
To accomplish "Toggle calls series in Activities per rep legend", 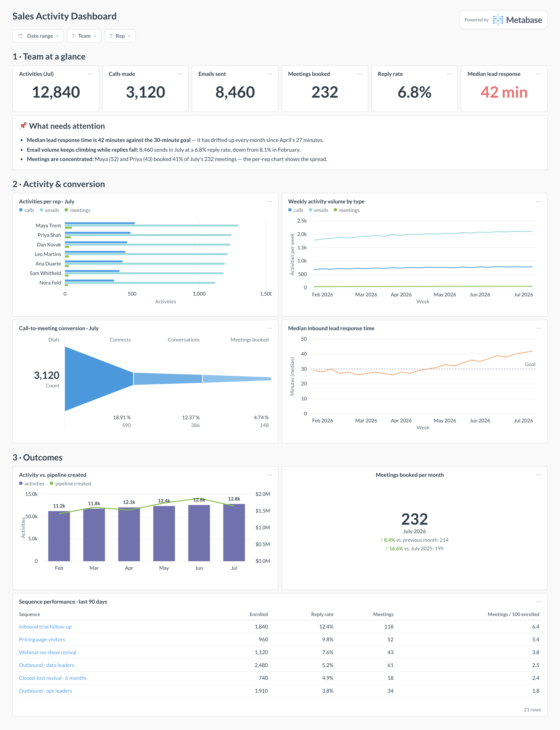I will [x=27, y=210].
